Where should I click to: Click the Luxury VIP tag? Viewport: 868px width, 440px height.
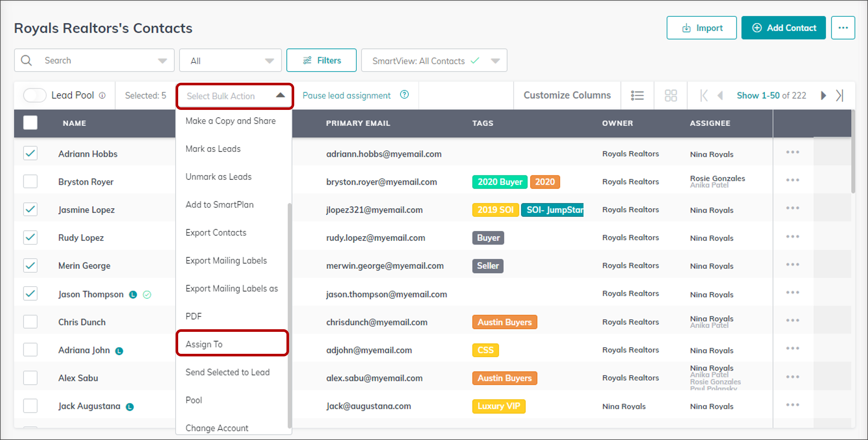[x=499, y=406]
